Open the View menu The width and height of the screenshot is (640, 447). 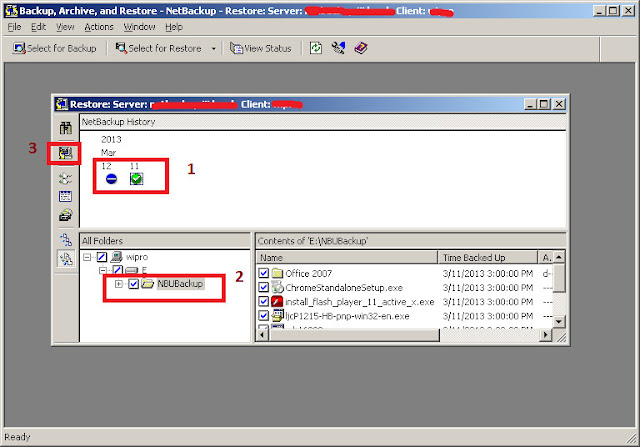click(65, 27)
